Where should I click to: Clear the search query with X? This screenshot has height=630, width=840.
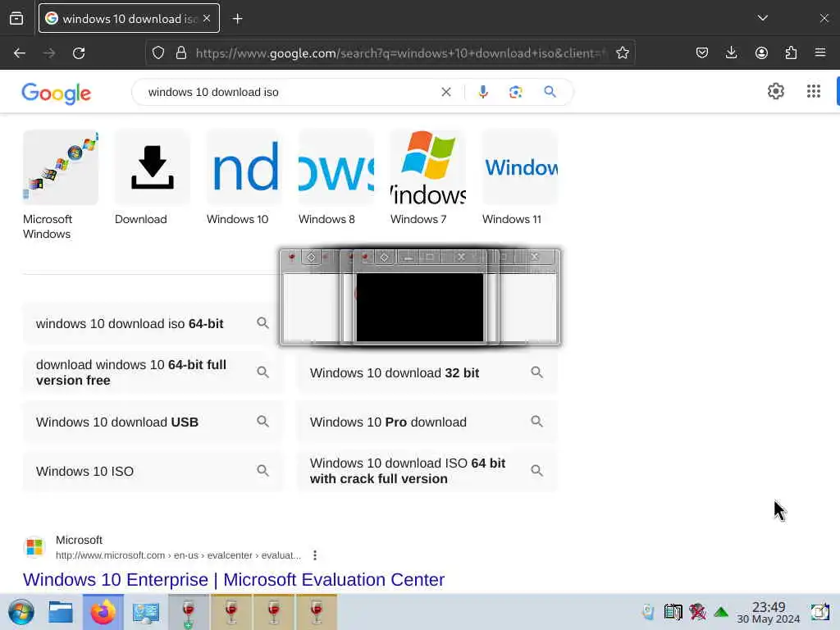(x=445, y=92)
